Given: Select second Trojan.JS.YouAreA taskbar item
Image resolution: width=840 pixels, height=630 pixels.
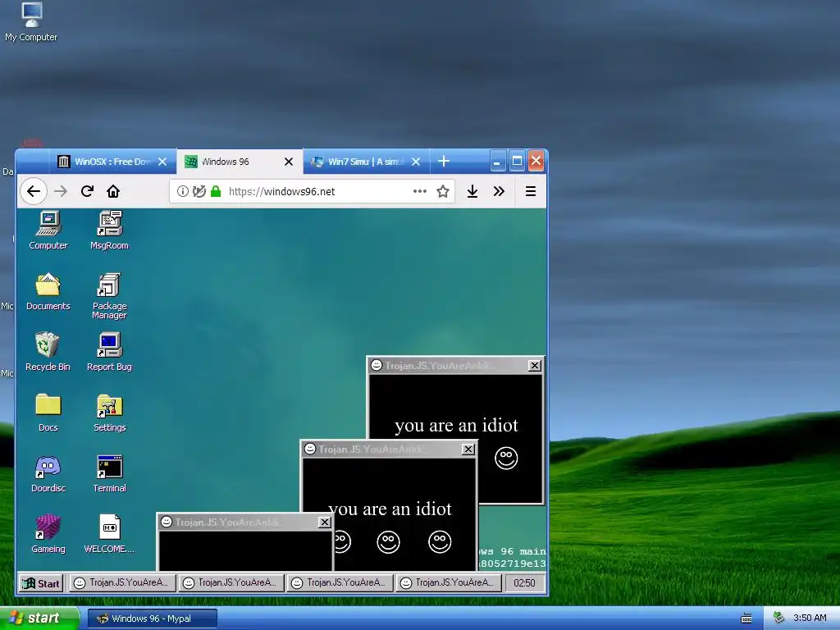Looking at the screenshot, I should coord(231,583).
